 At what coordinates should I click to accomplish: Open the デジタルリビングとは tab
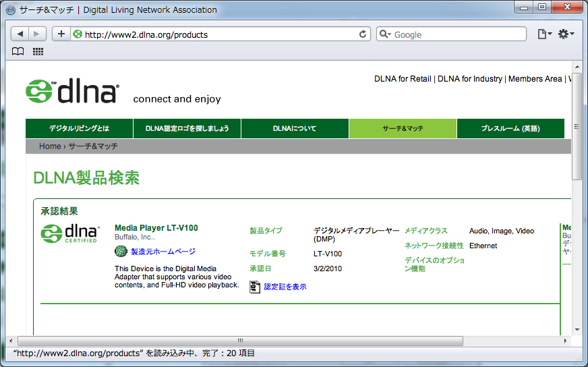[79, 128]
